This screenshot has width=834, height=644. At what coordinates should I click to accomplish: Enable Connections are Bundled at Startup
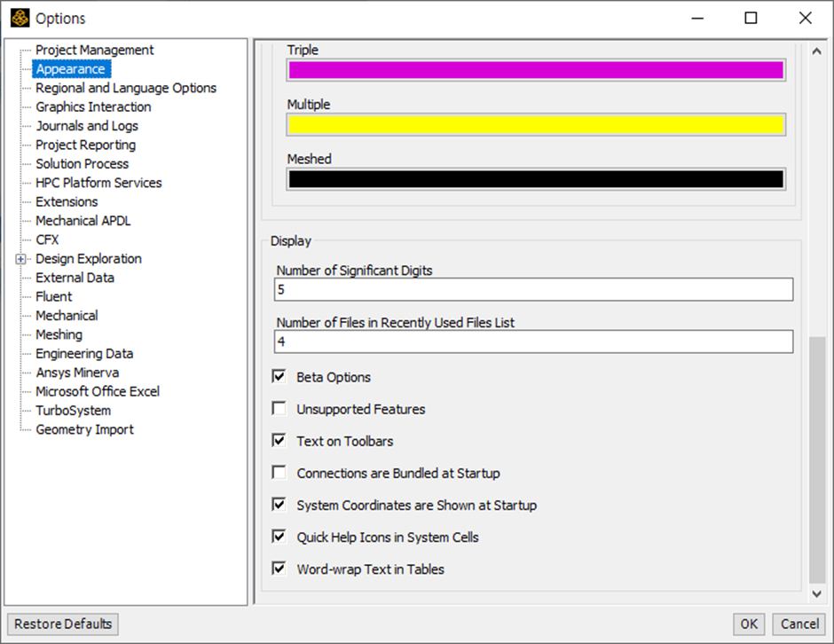[279, 472]
